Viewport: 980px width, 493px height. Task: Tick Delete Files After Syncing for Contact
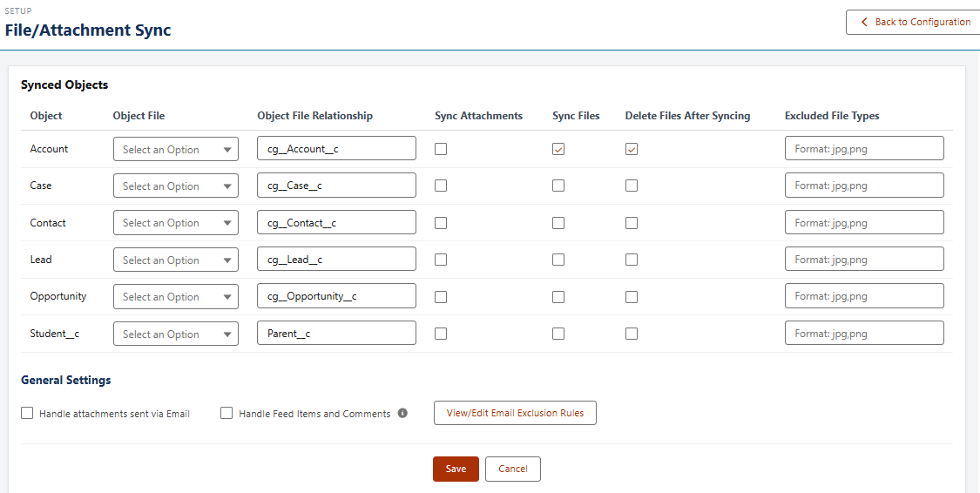point(632,222)
